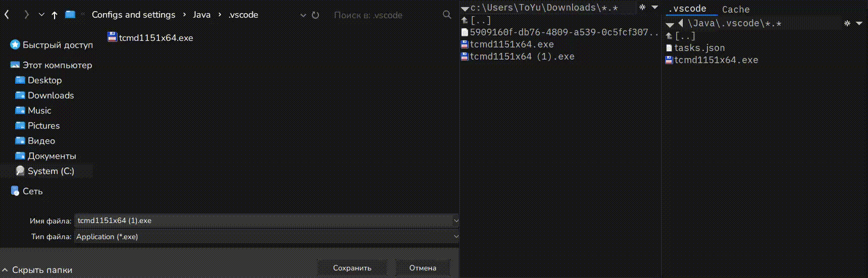868x278 pixels.
Task: Open Pictures folder in sidebar
Action: click(x=43, y=125)
